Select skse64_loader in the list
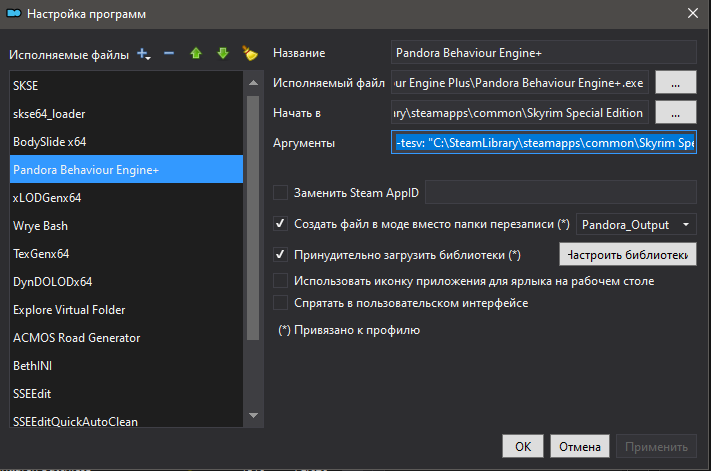711x471 pixels. pyautogui.click(x=127, y=113)
